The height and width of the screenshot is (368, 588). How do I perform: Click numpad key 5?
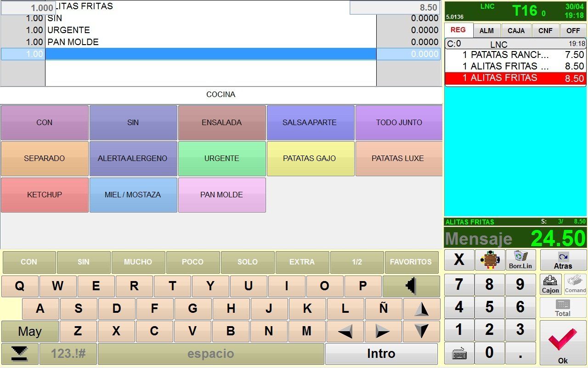click(489, 307)
